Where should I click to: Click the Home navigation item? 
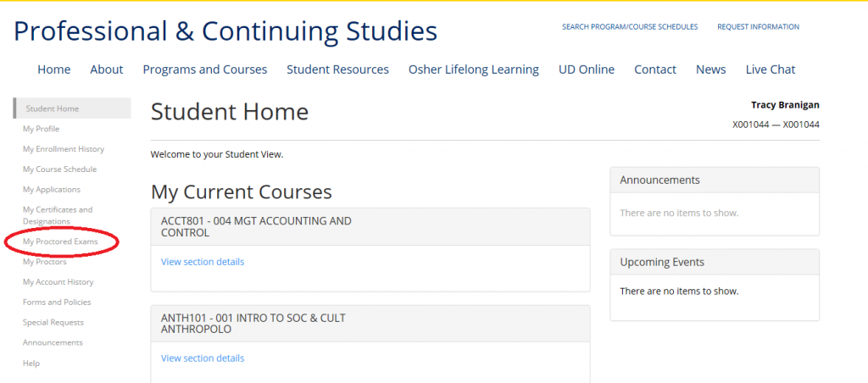point(54,69)
